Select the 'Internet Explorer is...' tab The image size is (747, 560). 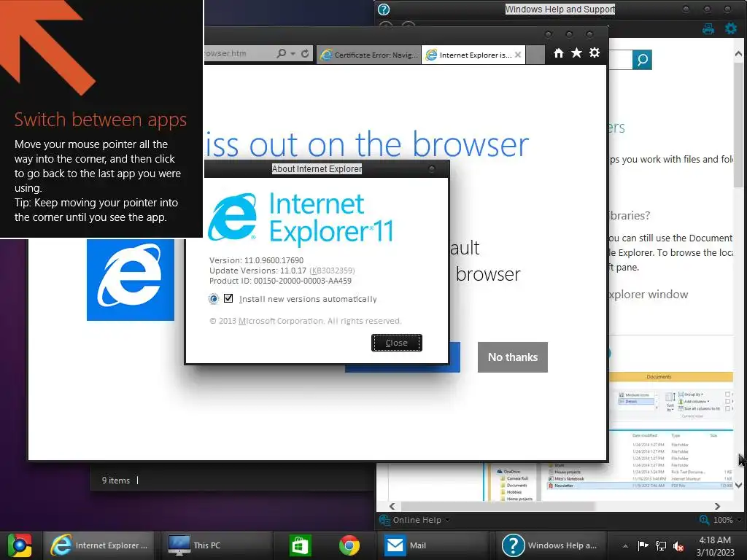[x=469, y=55]
